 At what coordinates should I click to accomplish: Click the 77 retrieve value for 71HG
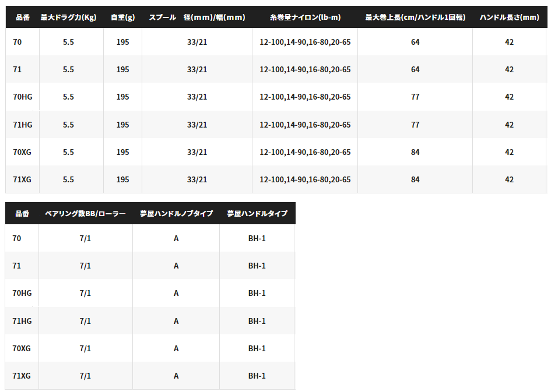pos(415,125)
